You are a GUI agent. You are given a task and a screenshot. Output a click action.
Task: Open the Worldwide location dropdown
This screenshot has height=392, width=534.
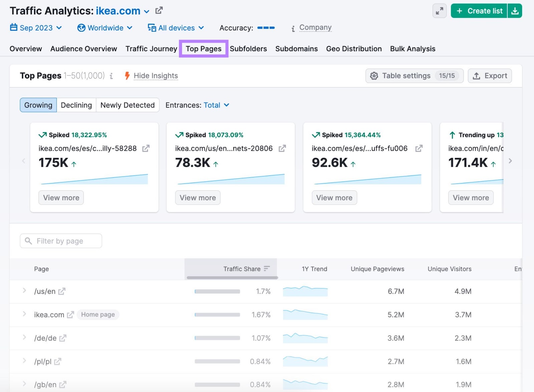[105, 28]
